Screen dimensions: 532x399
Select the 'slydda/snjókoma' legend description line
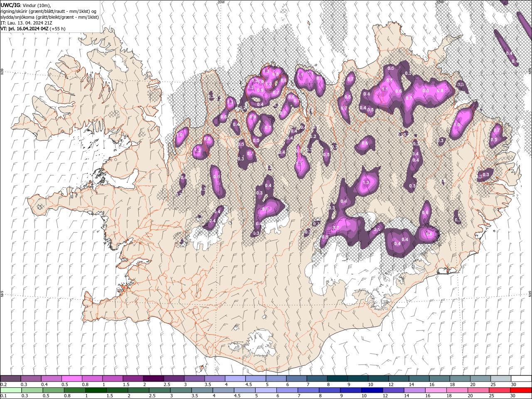coord(49,17)
